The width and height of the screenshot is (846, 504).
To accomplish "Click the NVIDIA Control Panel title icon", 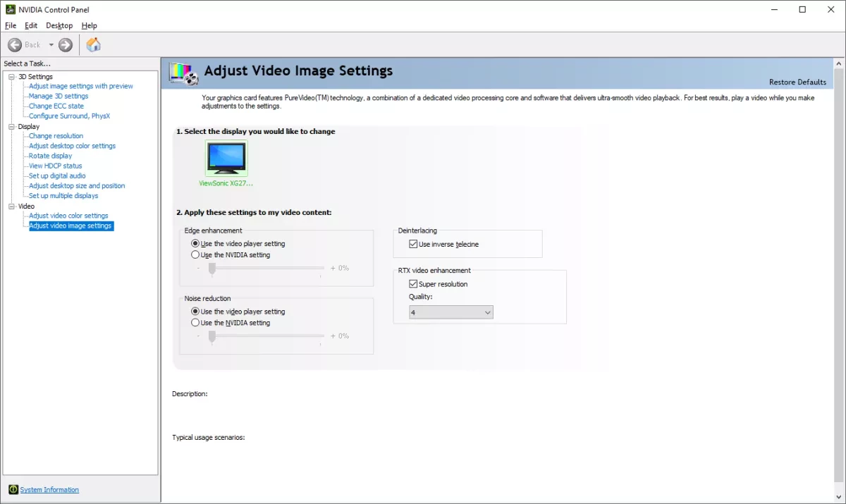I will point(9,9).
